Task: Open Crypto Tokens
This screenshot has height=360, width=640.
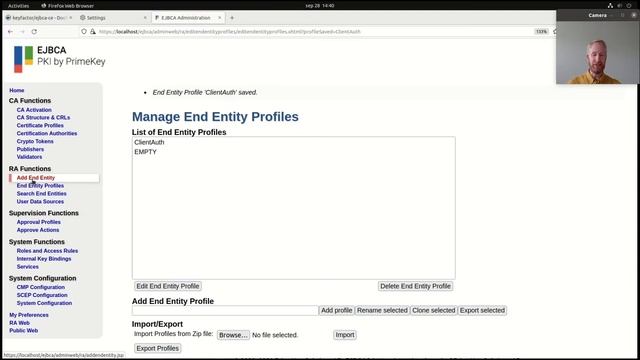Action: click(x=35, y=141)
